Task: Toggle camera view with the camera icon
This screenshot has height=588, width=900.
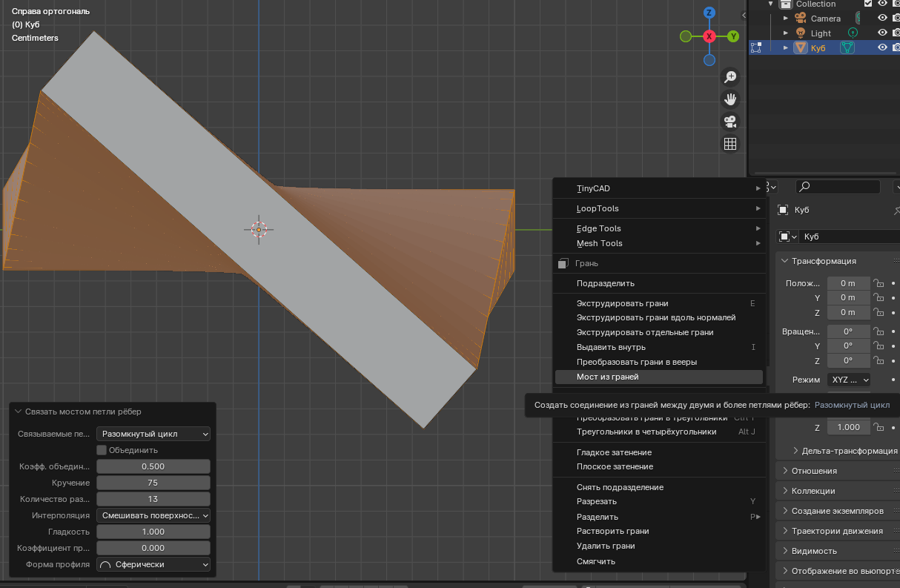Action: coord(730,122)
